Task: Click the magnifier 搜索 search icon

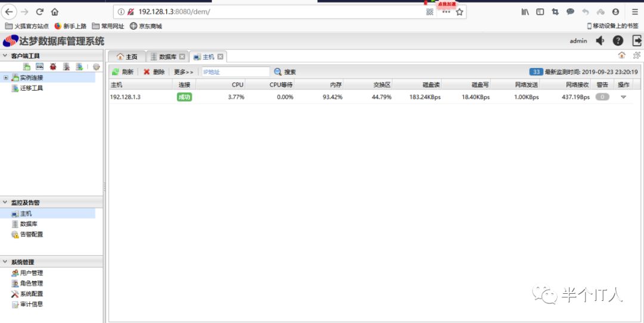Action: coord(278,72)
